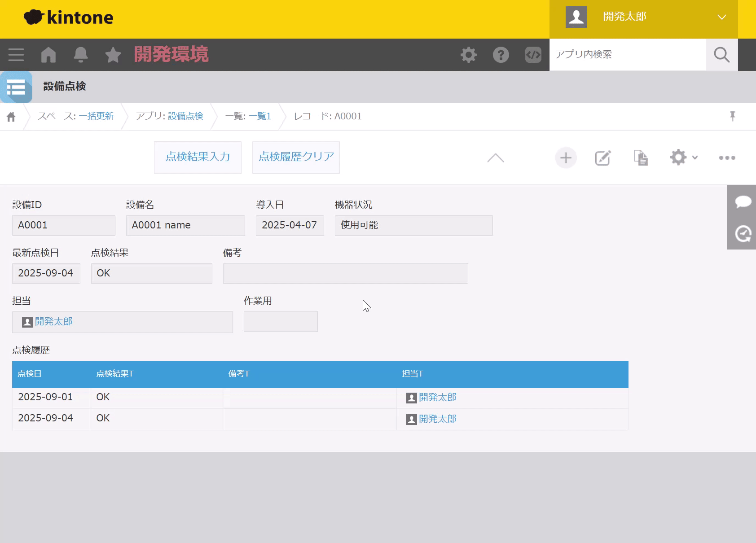Open the hamburger navigation menu
756x543 pixels.
(16, 55)
